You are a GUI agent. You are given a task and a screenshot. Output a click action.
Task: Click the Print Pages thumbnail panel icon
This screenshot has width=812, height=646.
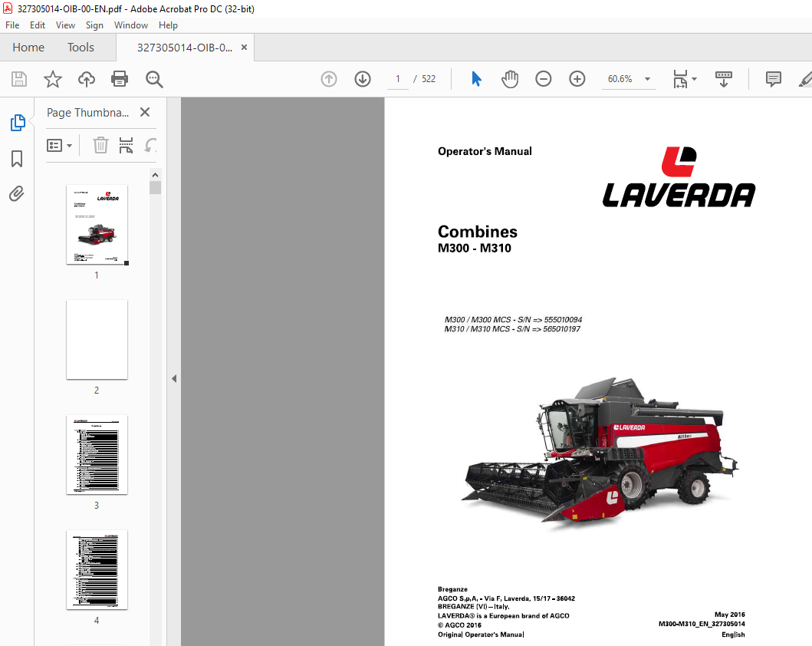pos(126,145)
